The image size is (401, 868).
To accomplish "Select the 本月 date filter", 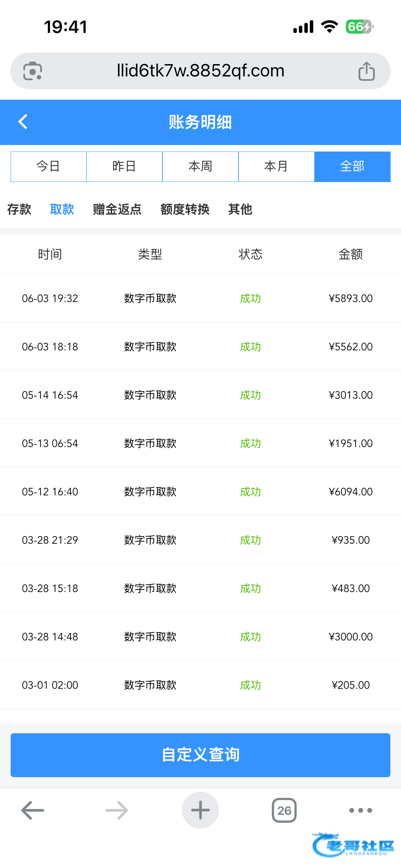I will [276, 167].
